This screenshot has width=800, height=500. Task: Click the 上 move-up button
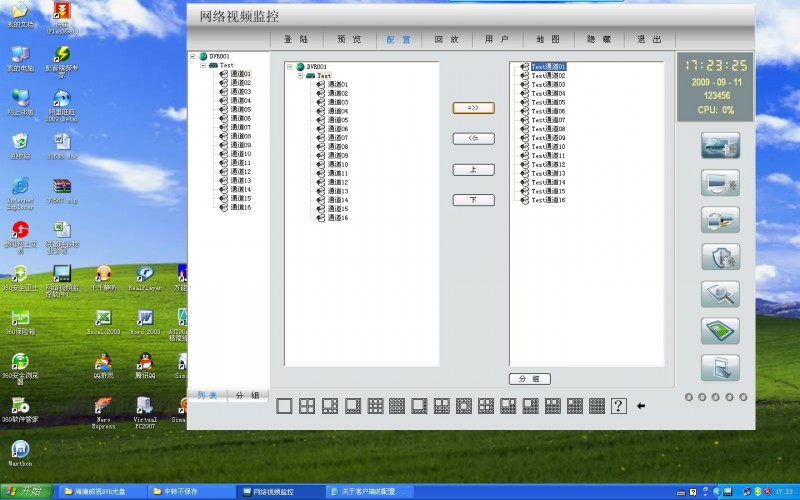pos(473,169)
